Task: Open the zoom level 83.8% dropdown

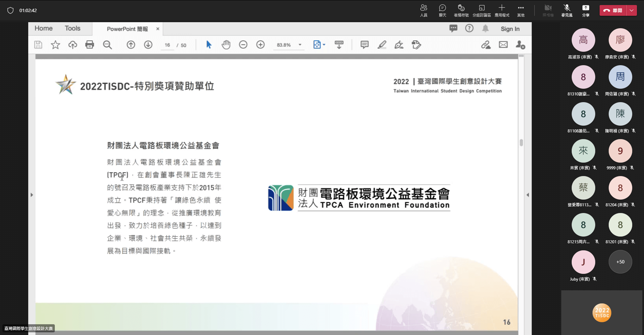Action: [x=300, y=45]
